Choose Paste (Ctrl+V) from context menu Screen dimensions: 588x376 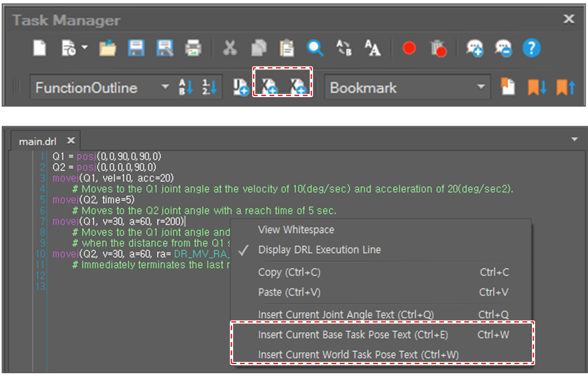[x=289, y=292]
